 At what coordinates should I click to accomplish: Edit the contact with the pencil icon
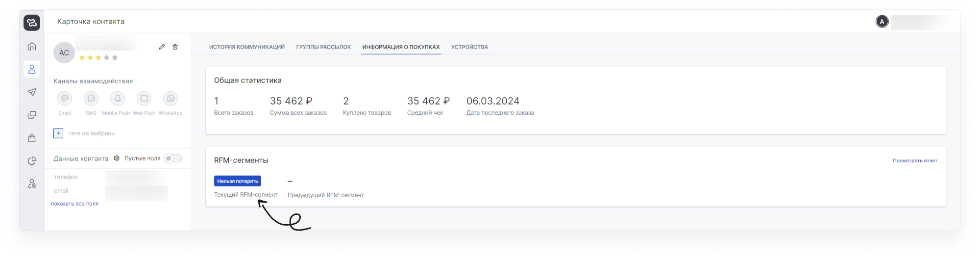pyautogui.click(x=162, y=47)
